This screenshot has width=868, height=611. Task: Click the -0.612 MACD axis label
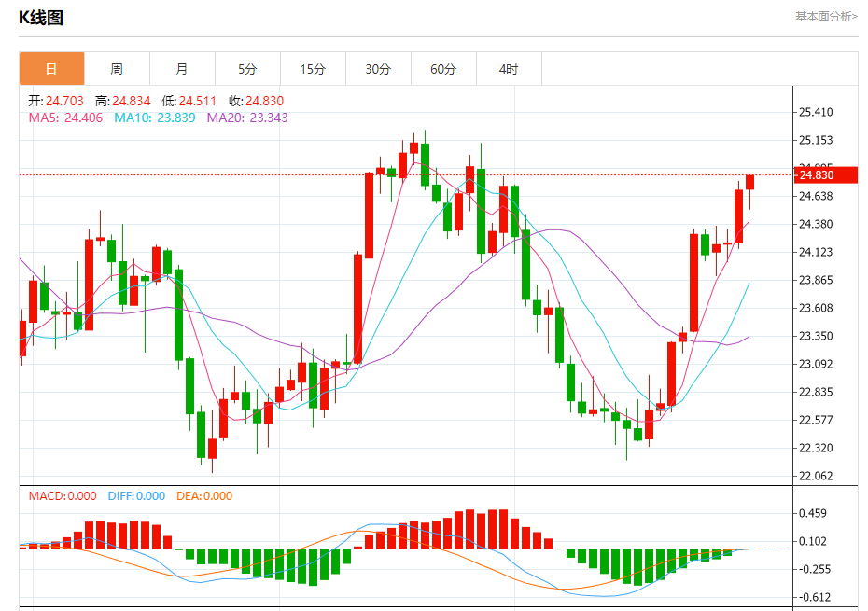point(813,597)
